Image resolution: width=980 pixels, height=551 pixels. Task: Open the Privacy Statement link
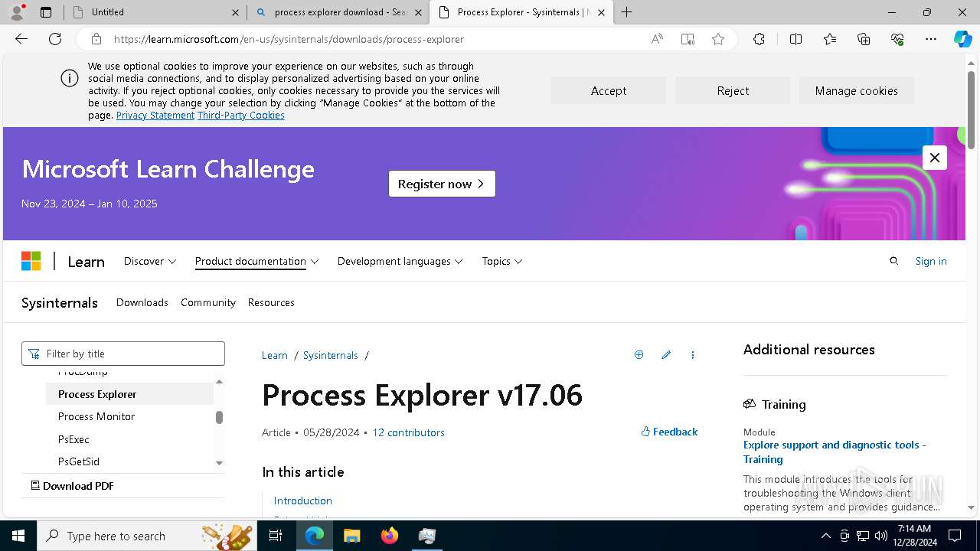tap(155, 115)
